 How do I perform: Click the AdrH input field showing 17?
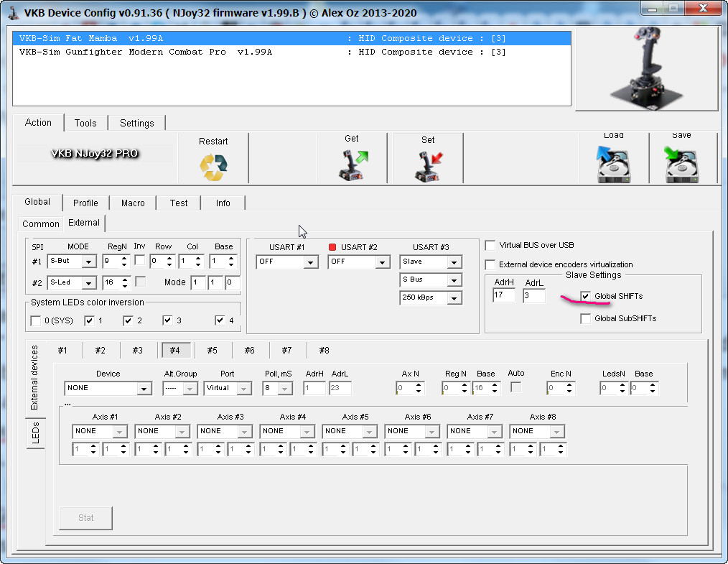point(503,295)
